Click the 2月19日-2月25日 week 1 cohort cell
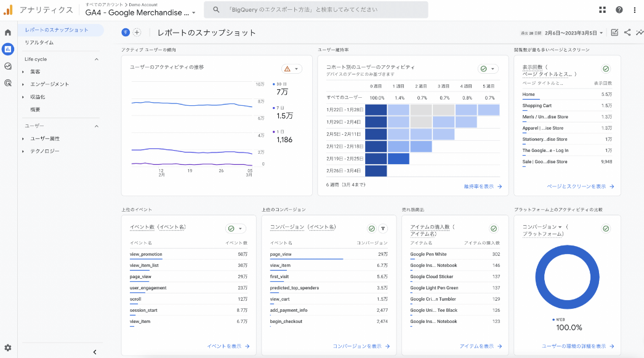This screenshot has height=358, width=644. (398, 159)
